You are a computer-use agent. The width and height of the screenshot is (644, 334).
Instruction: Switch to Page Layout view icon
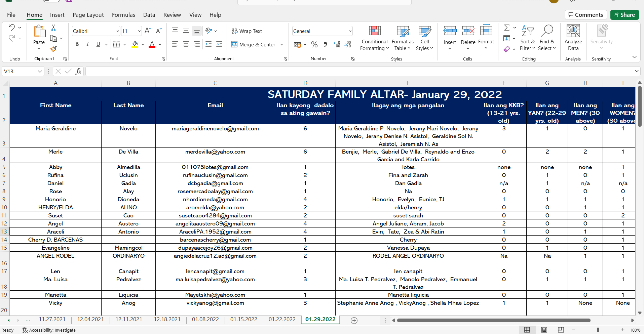(x=544, y=330)
